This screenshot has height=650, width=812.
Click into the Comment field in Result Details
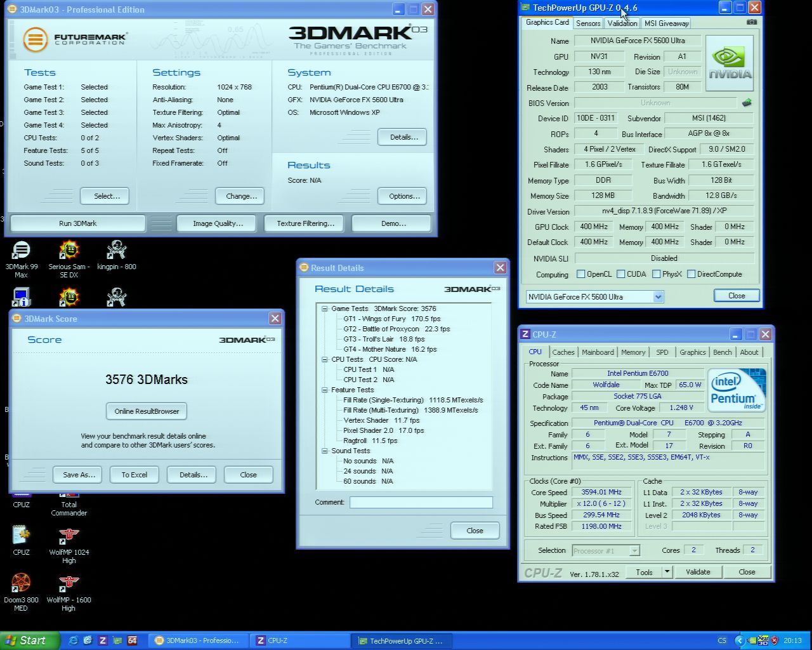pos(421,502)
